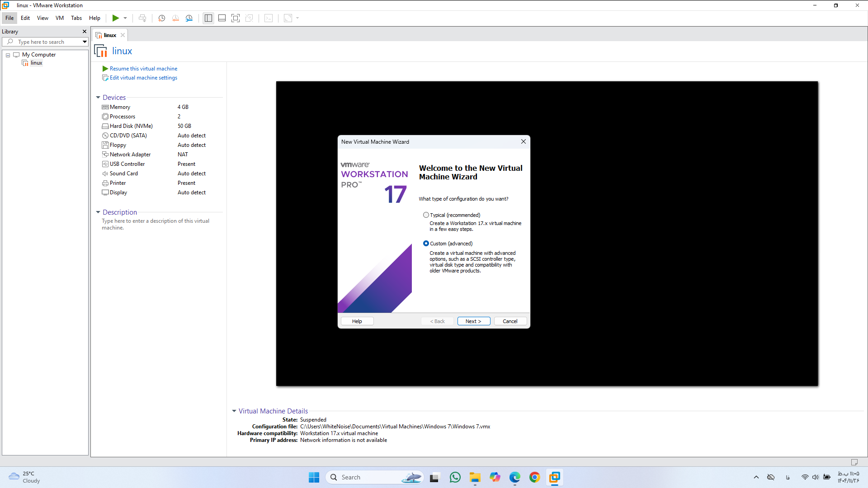The height and width of the screenshot is (488, 868).
Task: Click the Revert to Snapshot icon
Action: pyautogui.click(x=175, y=18)
